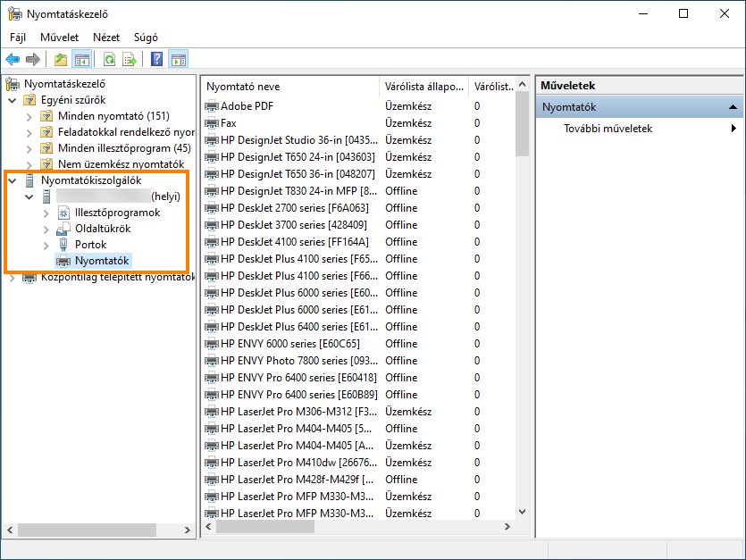Click the blue Back arrow in toolbar
This screenshot has width=746, height=560.
tap(13, 60)
